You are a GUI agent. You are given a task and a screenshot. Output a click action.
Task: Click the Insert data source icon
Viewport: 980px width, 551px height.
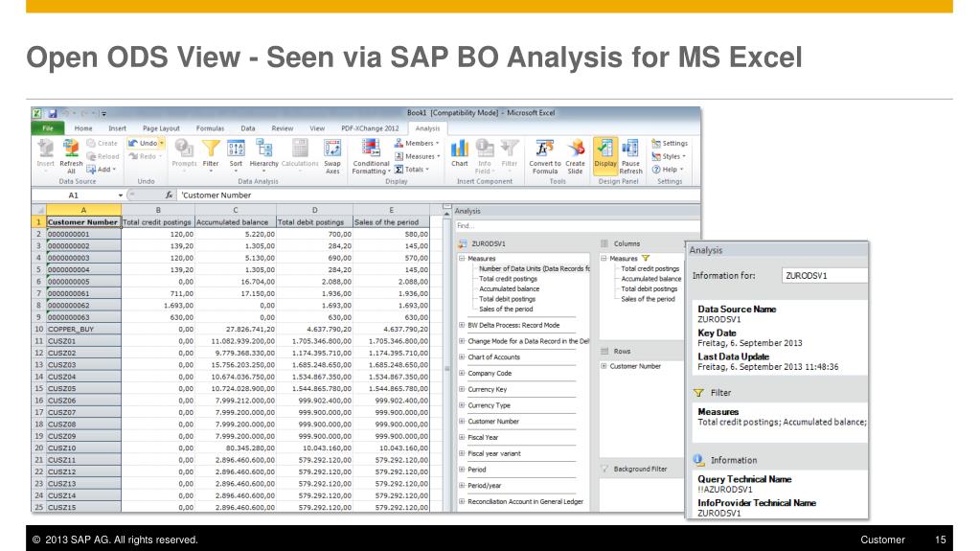[x=45, y=154]
